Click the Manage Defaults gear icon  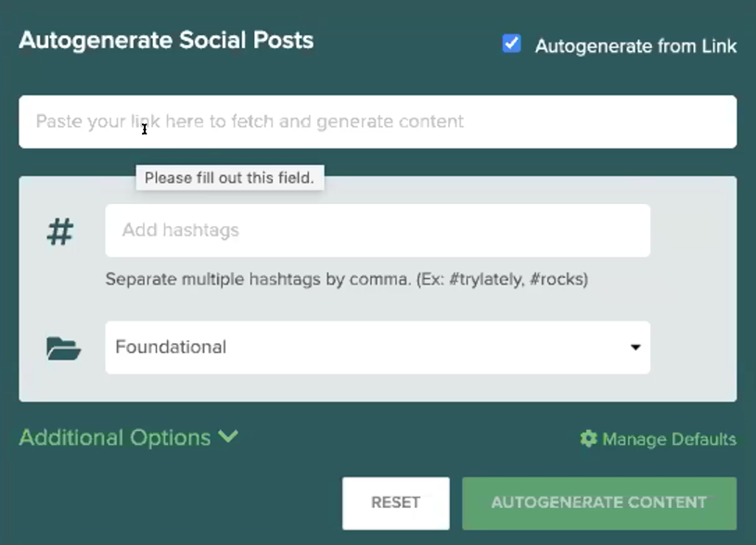[x=588, y=438]
